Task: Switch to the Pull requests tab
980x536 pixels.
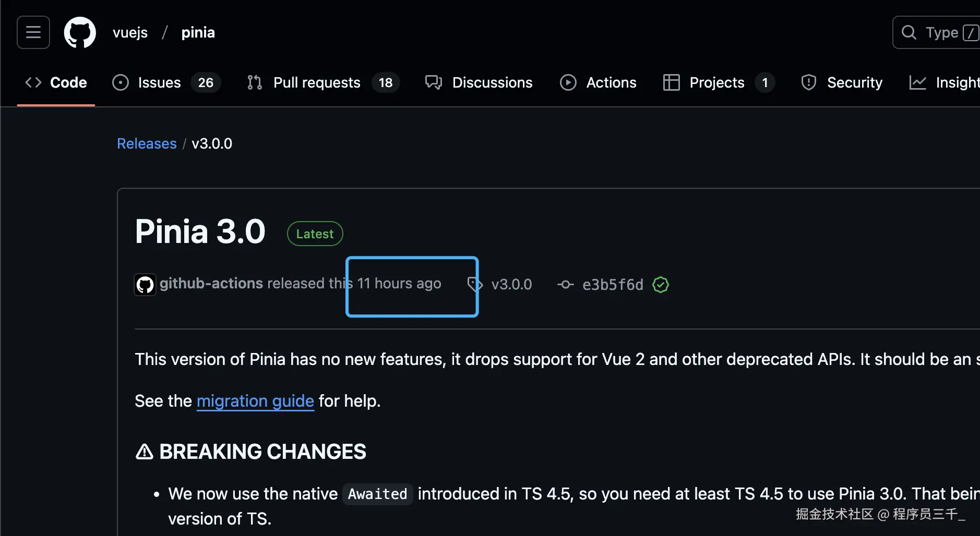Action: click(x=317, y=82)
